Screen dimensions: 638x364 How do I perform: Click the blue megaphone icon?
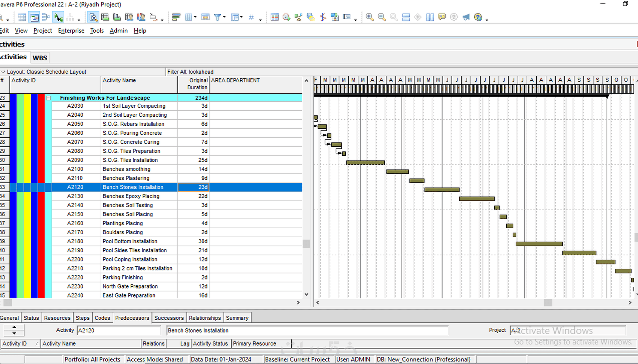click(466, 17)
